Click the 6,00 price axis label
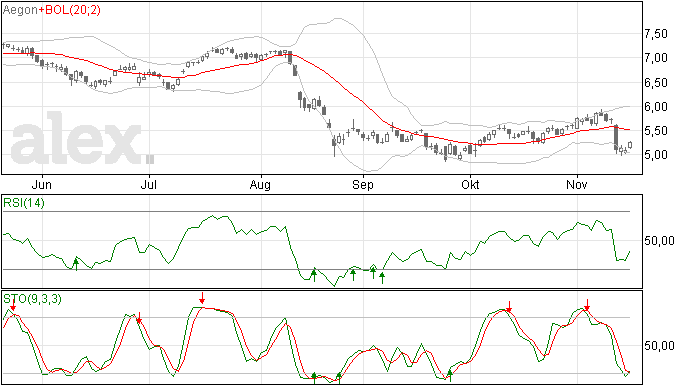The height and width of the screenshot is (387, 690). coord(656,107)
